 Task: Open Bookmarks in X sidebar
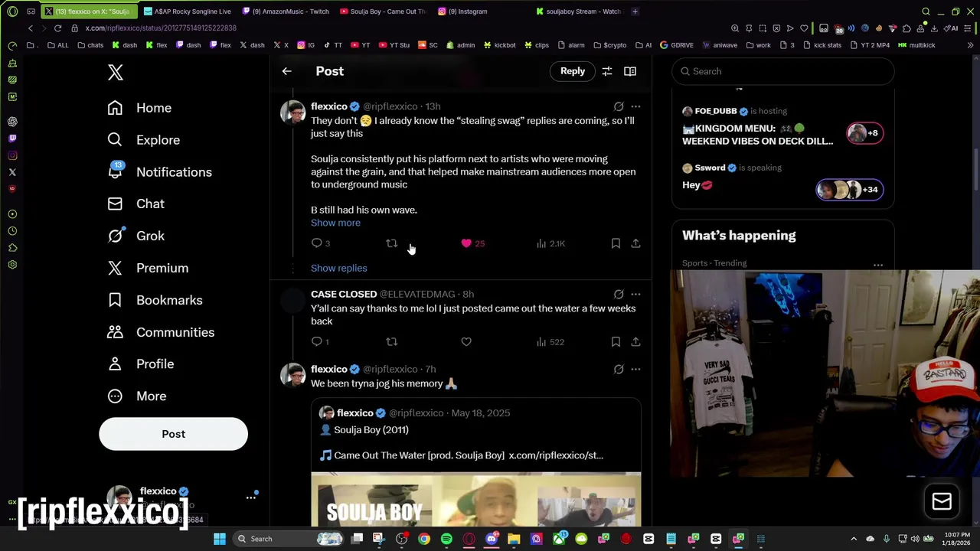[x=155, y=300]
